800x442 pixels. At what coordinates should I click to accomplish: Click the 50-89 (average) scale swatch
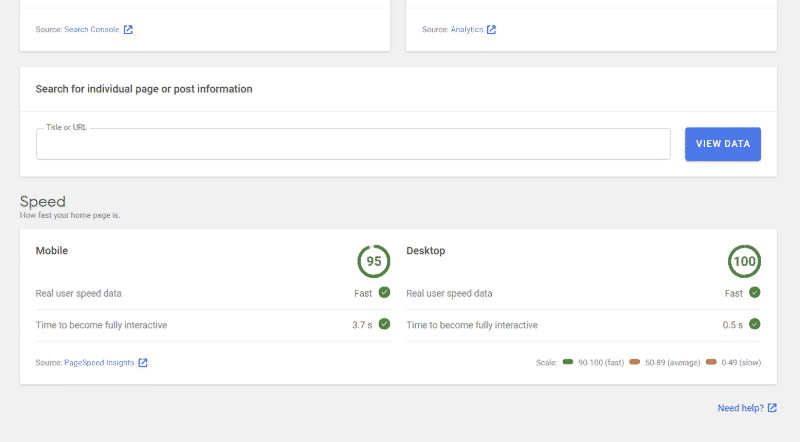click(634, 362)
